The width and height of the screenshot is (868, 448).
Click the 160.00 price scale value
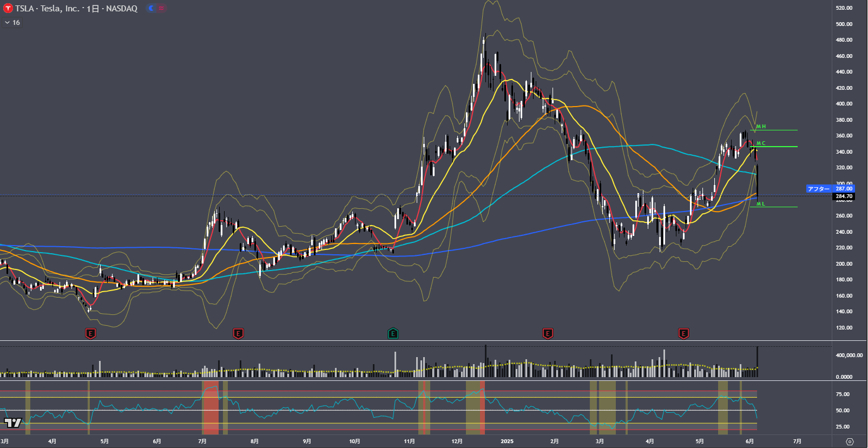pos(844,295)
